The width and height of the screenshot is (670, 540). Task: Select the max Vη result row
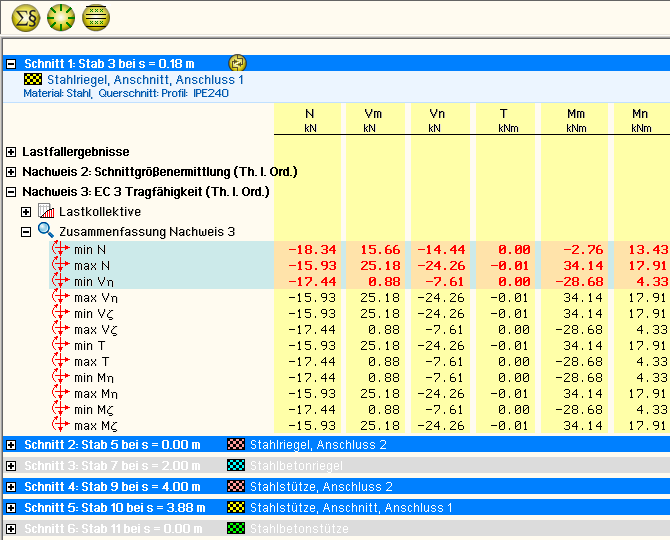point(98,297)
